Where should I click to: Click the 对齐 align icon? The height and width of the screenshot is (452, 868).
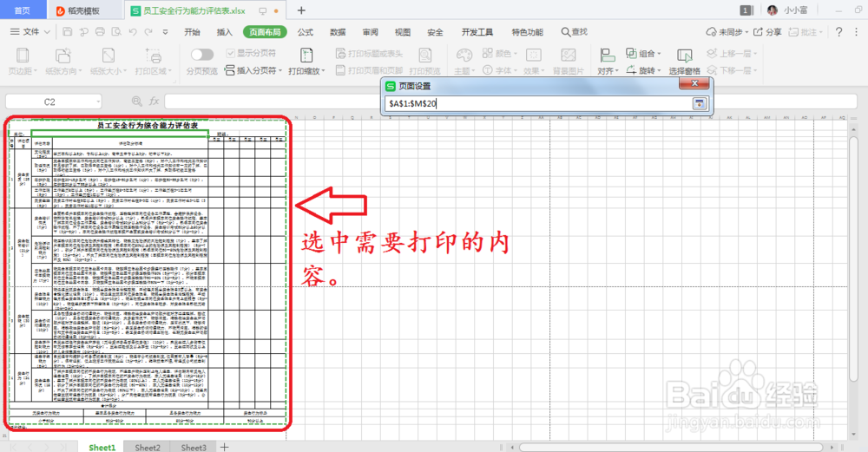(x=608, y=55)
